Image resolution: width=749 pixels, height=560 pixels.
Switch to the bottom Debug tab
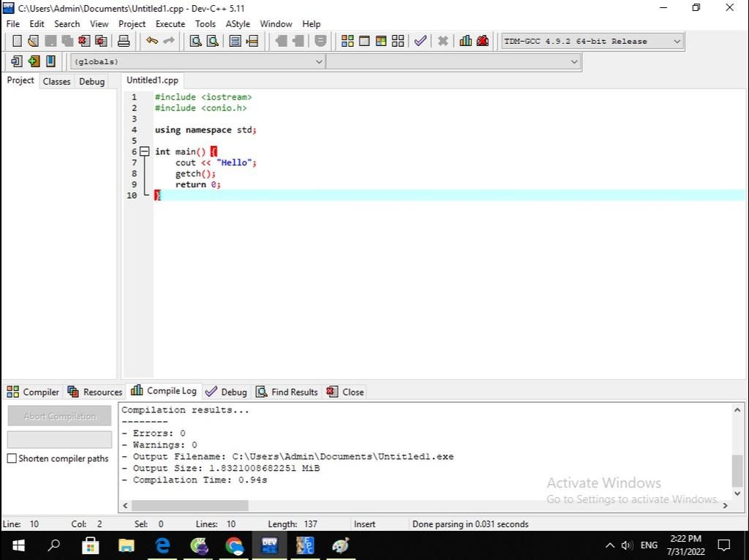(226, 392)
